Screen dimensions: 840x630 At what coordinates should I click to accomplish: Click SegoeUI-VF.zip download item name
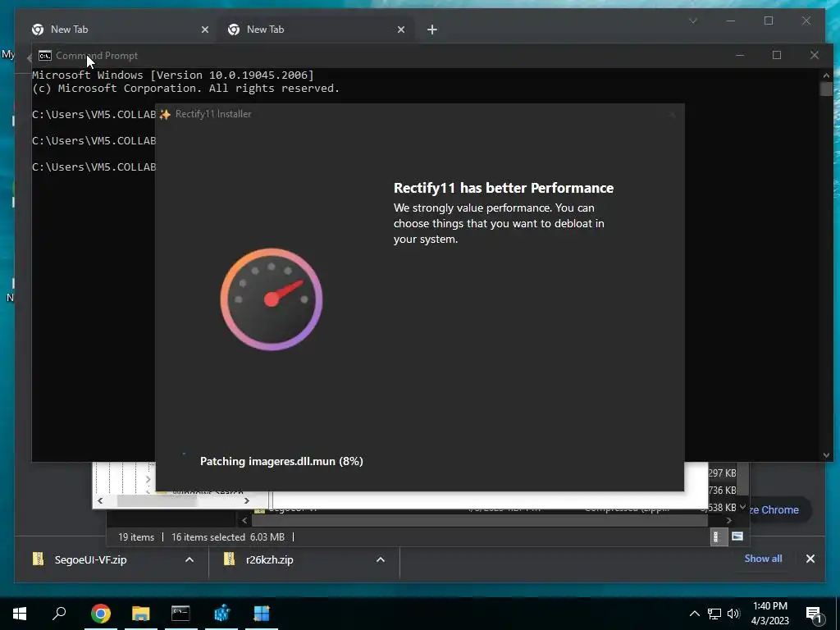90,559
